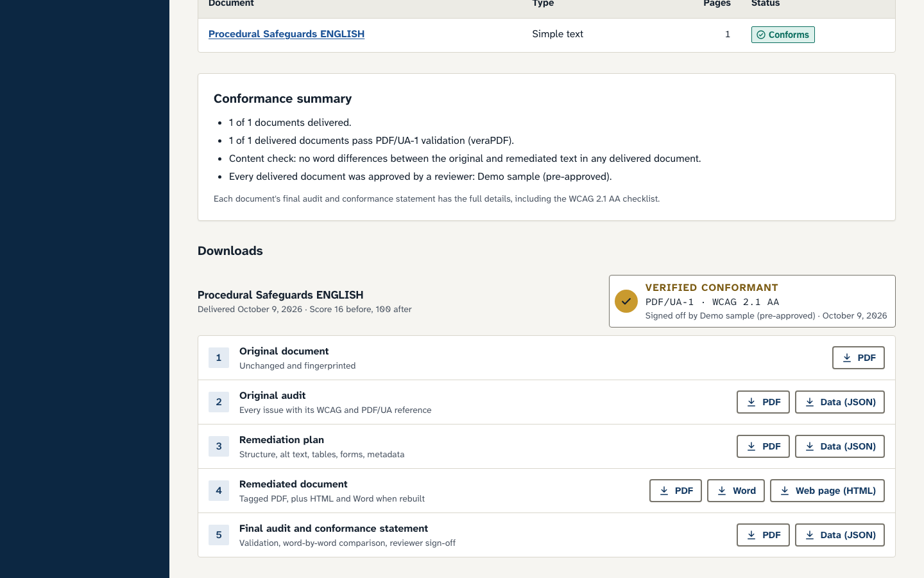Click the step number 1 badge
Viewport: 924px width, 578px height.
219,358
